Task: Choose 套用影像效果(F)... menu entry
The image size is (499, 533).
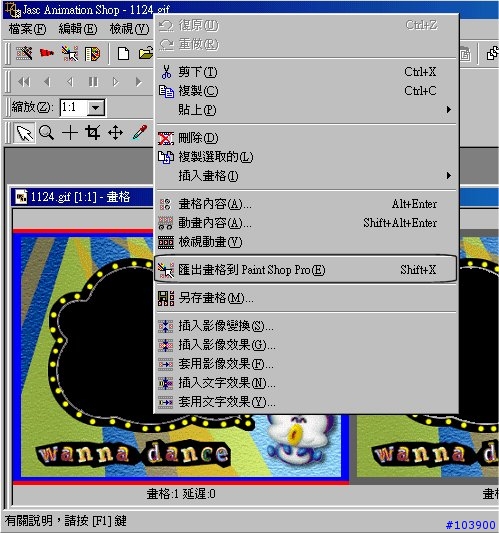Action: pyautogui.click(x=306, y=364)
